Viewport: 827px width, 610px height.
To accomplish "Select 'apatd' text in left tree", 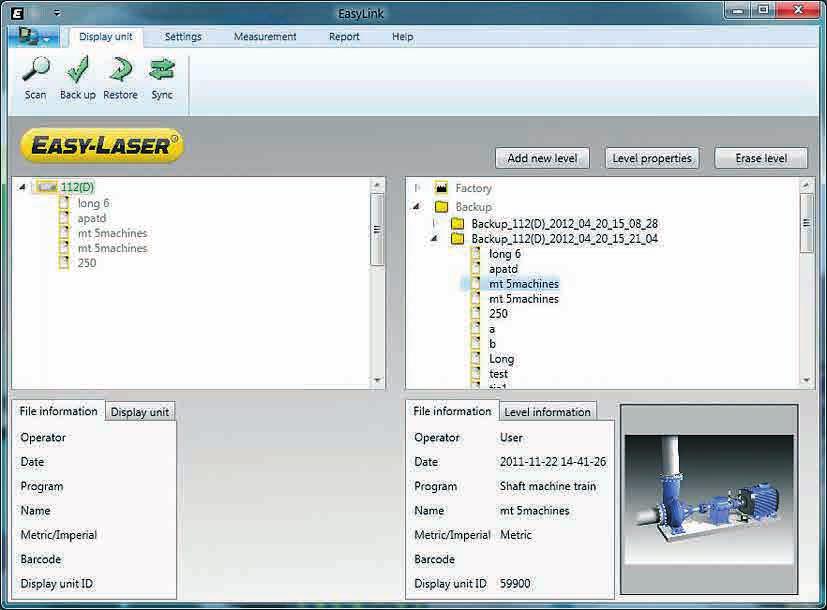I will tap(92, 218).
